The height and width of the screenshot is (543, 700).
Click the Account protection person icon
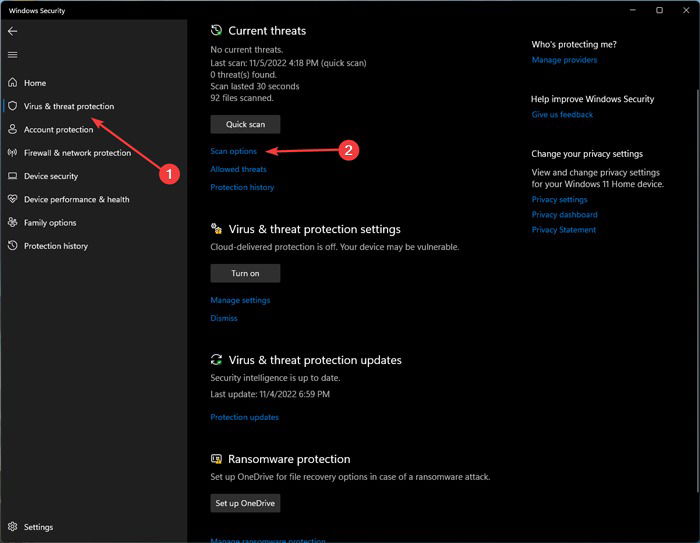12,129
